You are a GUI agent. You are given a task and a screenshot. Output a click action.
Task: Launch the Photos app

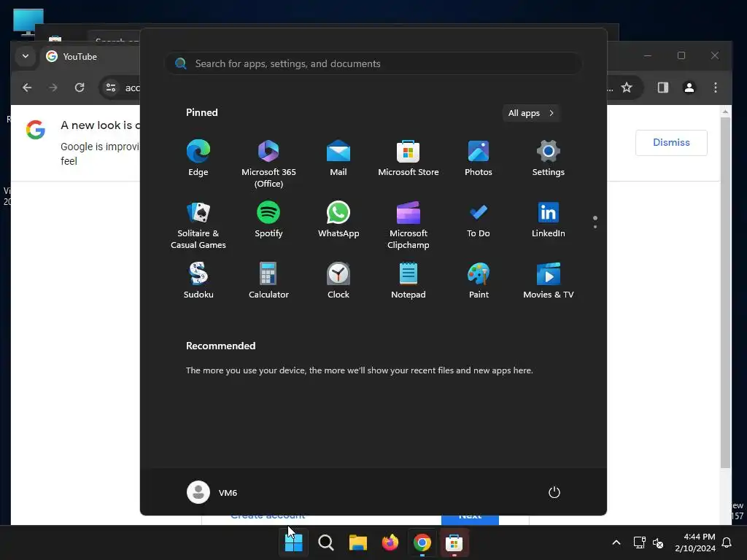479,158
